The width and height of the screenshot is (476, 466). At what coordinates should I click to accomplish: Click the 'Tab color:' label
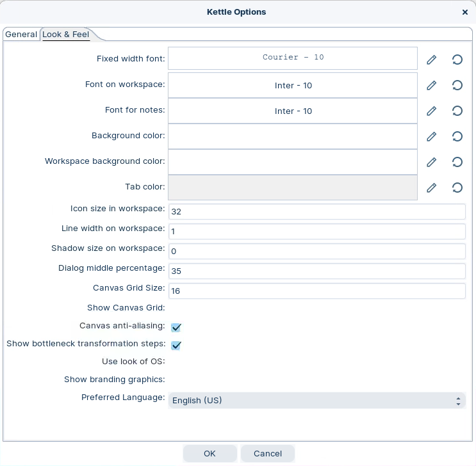(145, 186)
